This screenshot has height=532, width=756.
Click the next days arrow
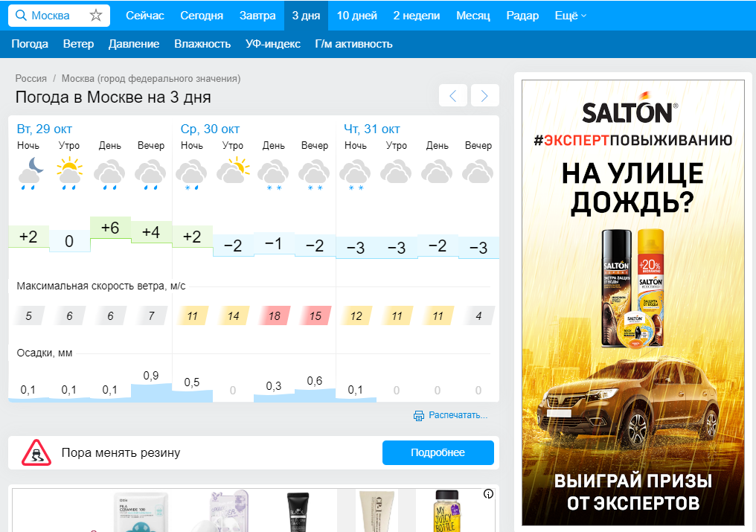tap(484, 95)
